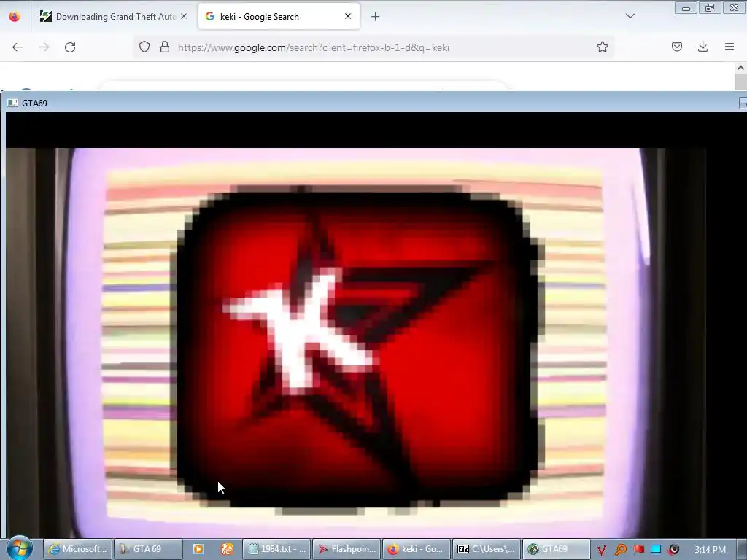The height and width of the screenshot is (560, 747).
Task: Select the GTA69 program taskbar button
Action: click(x=557, y=549)
